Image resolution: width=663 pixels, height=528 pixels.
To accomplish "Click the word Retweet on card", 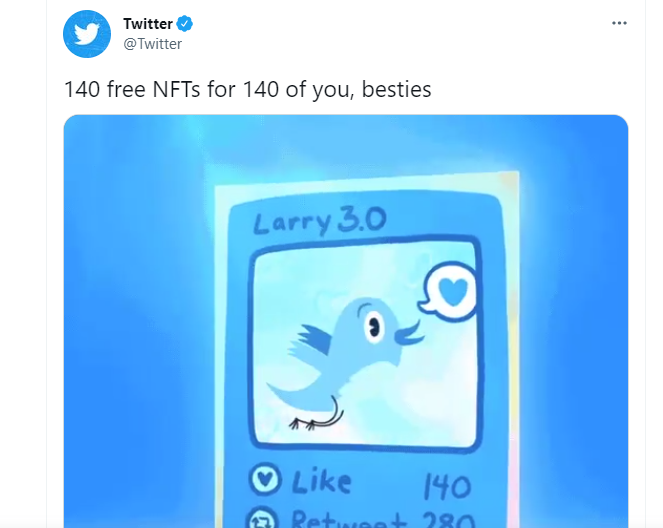I will click(349, 519).
